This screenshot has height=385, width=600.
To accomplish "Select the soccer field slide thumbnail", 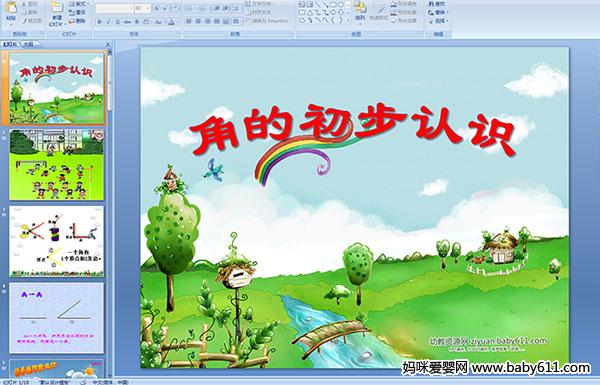I will 57,165.
